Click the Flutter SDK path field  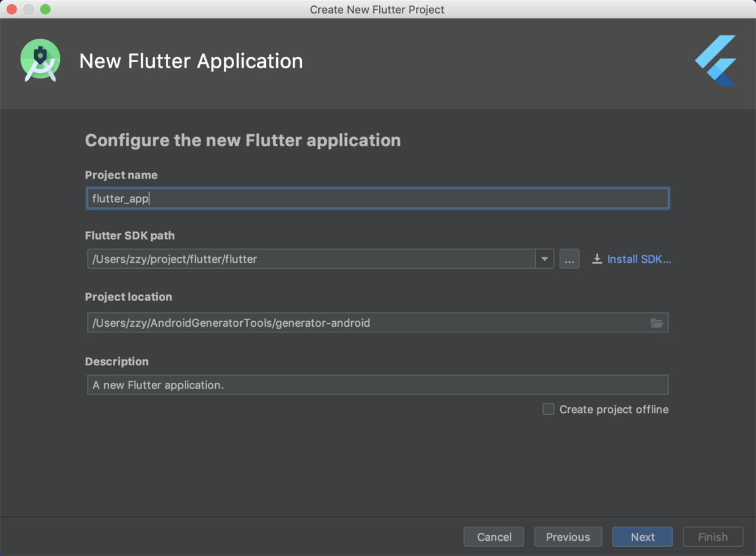pos(311,259)
